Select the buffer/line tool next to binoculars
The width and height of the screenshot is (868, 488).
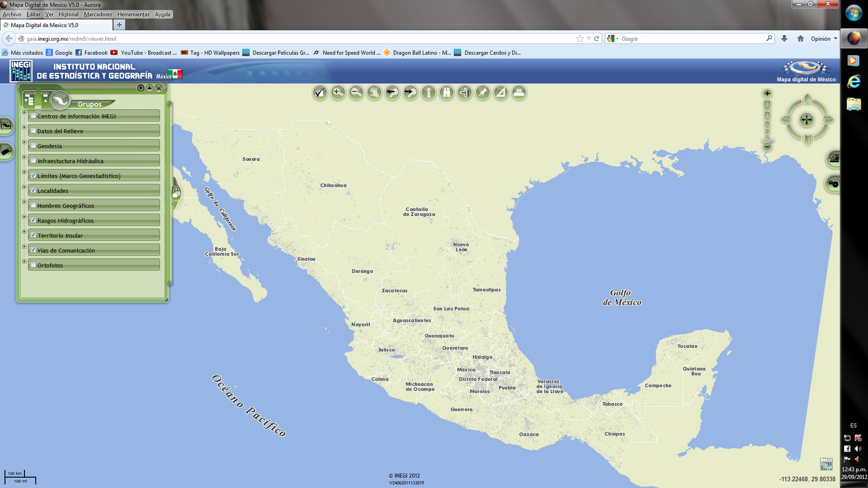pyautogui.click(x=465, y=93)
